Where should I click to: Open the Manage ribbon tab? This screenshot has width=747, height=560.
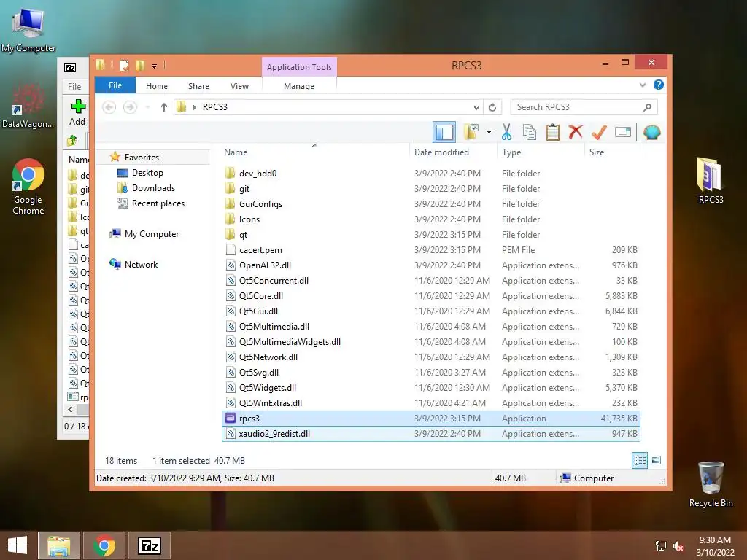pyautogui.click(x=298, y=86)
